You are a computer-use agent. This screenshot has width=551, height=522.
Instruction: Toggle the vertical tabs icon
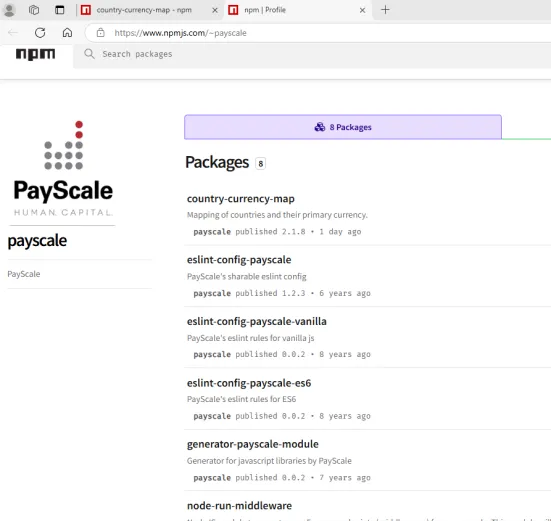[60, 10]
